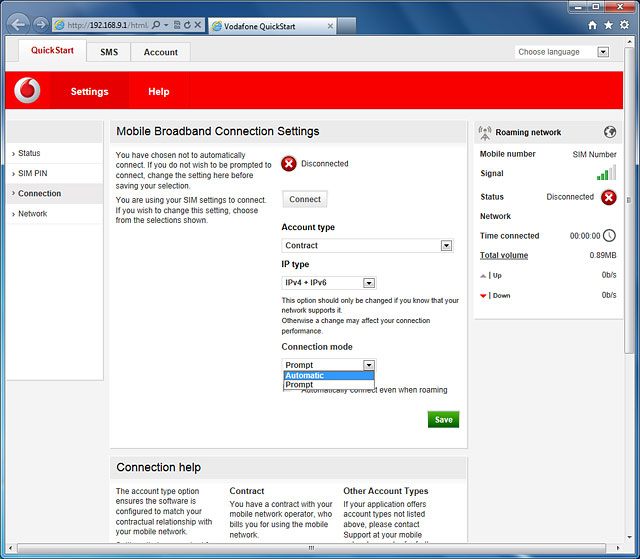Open a new blank browser tab
The height and width of the screenshot is (559, 640).
[x=347, y=26]
